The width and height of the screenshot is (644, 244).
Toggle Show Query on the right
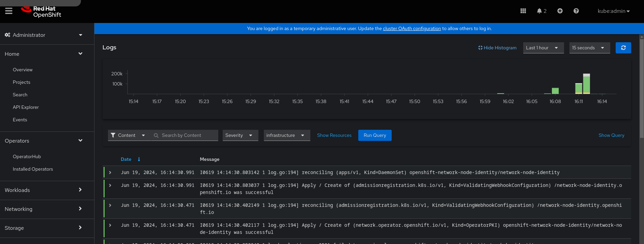click(611, 136)
